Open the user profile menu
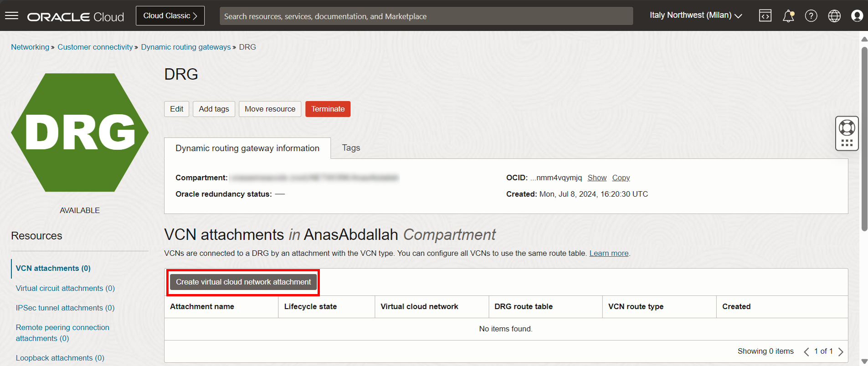 [857, 16]
